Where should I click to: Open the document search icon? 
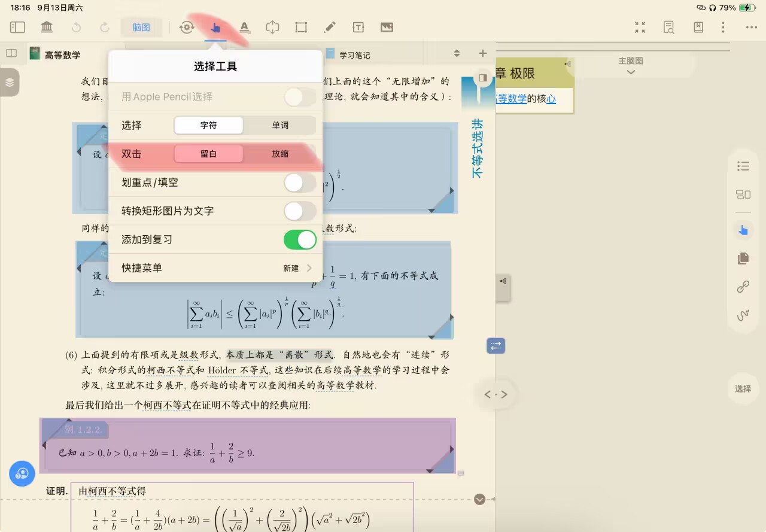pos(669,27)
